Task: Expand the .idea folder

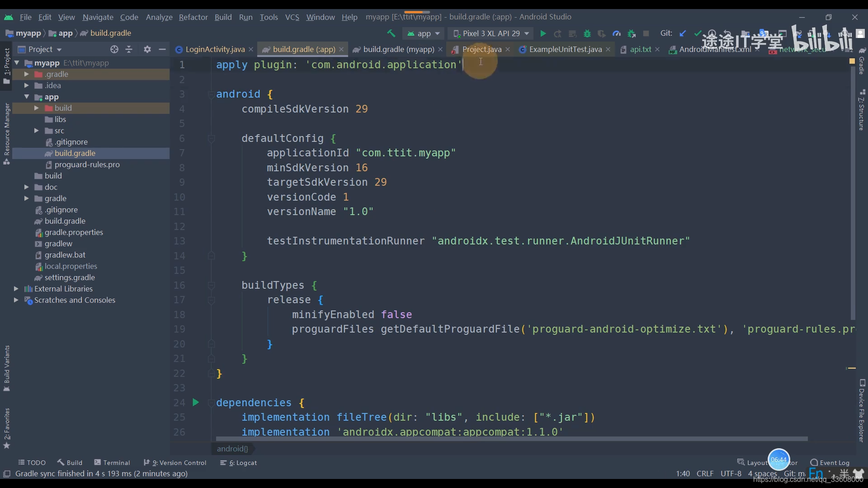Action: [x=26, y=85]
